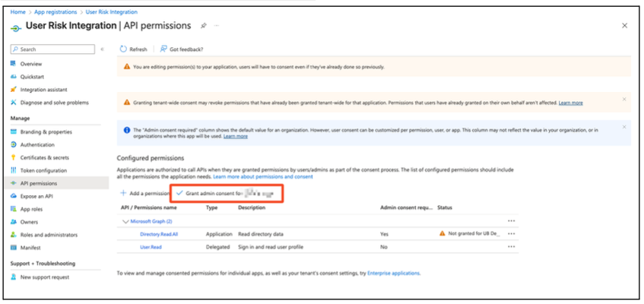Go to Quickstart in the sidebar
644x304 pixels.
tap(32, 77)
